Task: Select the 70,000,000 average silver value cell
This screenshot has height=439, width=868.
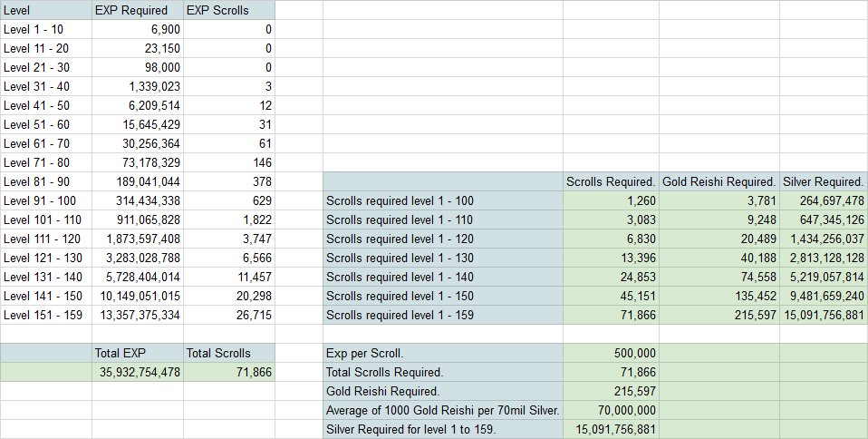Action: [611, 410]
